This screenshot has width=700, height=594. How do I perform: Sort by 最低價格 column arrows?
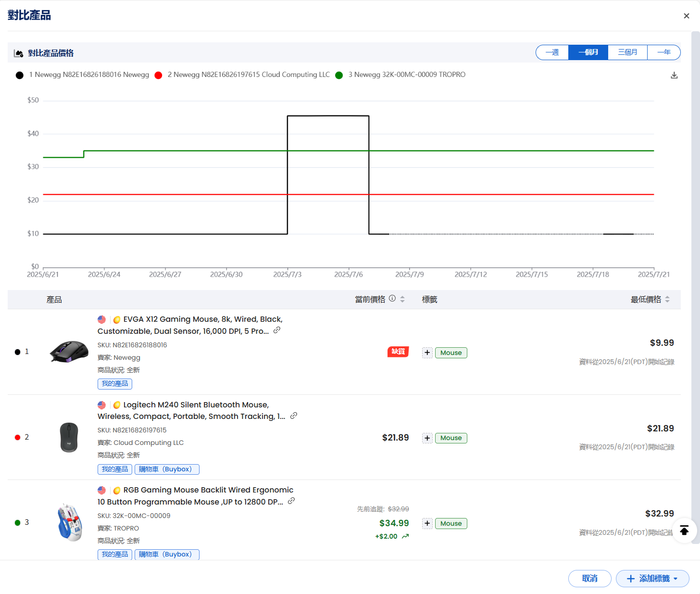click(667, 299)
